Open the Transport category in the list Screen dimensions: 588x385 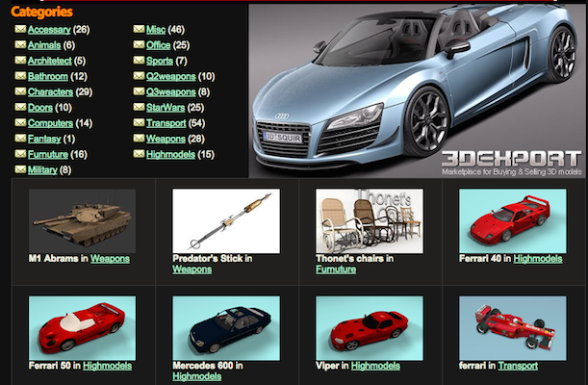click(x=166, y=123)
